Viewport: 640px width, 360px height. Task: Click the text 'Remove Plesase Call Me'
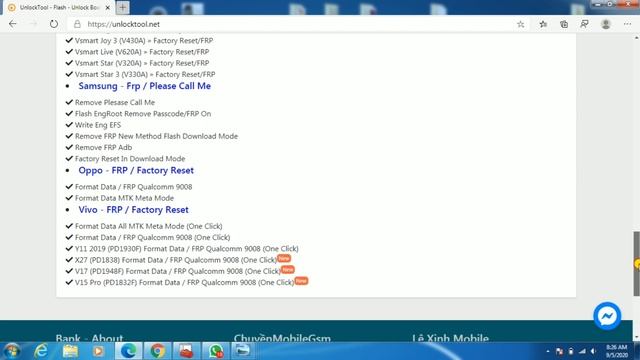[115, 102]
